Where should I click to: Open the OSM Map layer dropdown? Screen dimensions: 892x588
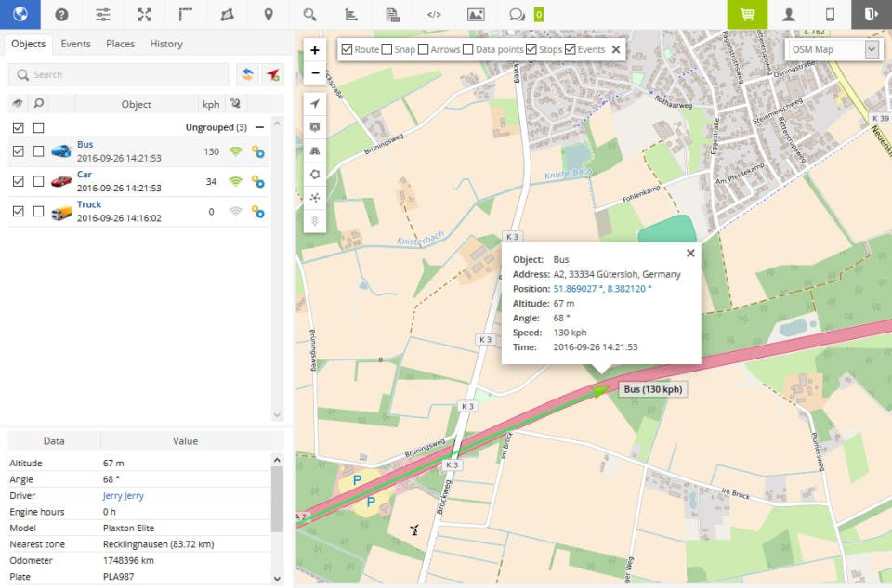point(833,49)
